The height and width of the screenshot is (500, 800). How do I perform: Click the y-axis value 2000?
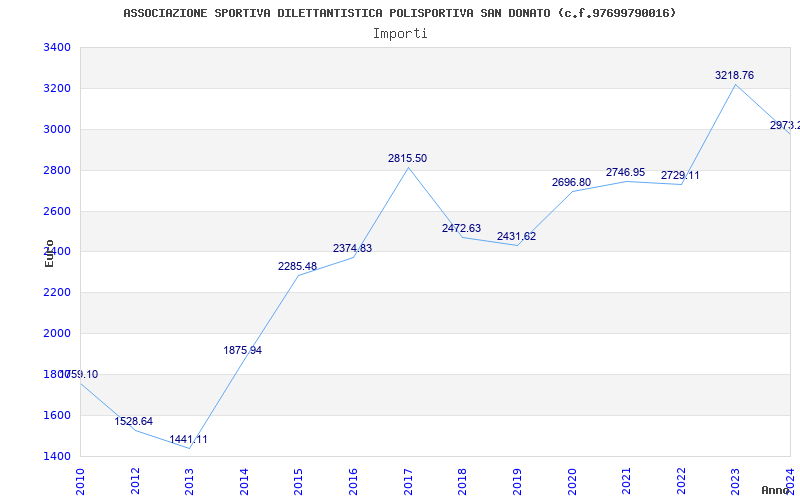(x=57, y=334)
